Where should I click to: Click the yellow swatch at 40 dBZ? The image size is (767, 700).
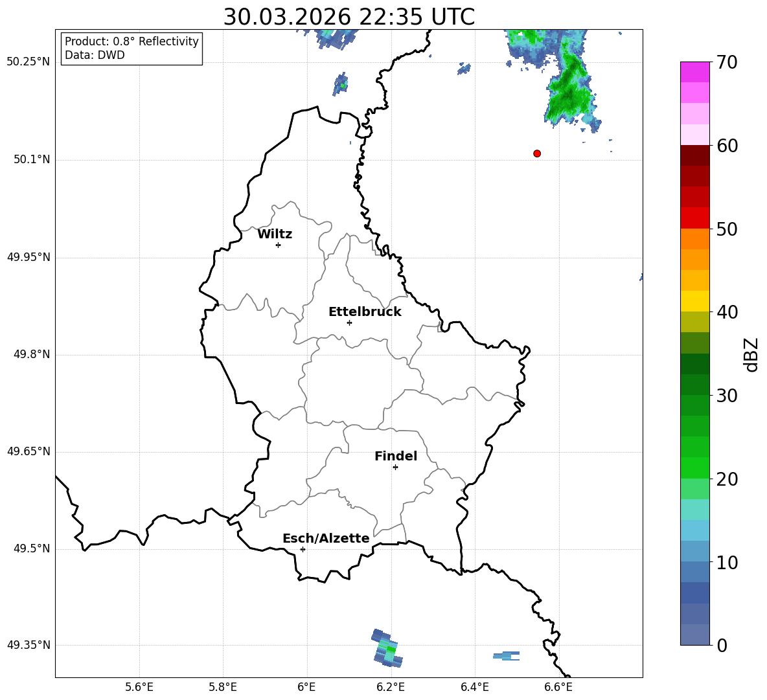(695, 301)
